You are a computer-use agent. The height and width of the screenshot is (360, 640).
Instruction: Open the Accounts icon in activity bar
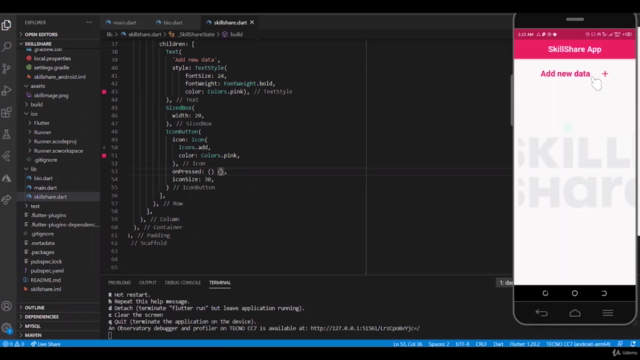[7, 306]
